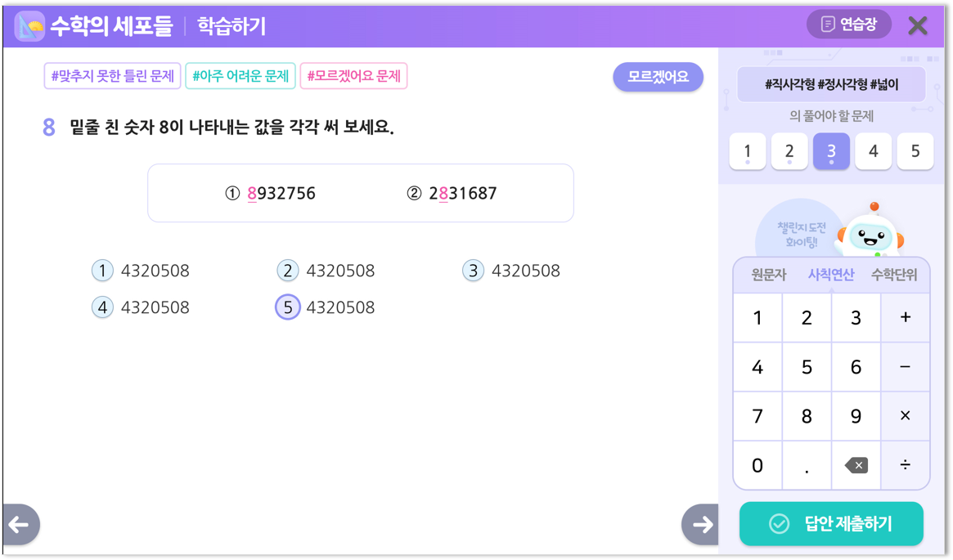Submit answer with 답안 제출하기

831,524
